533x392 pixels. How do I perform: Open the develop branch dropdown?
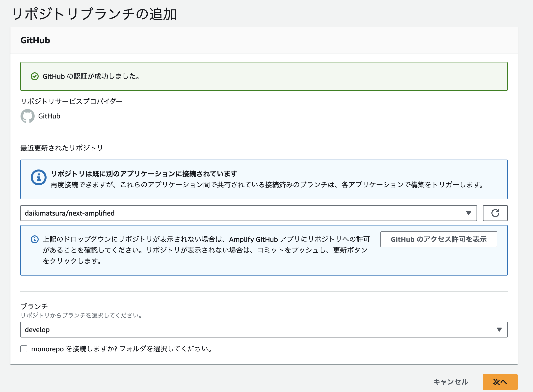coord(264,330)
